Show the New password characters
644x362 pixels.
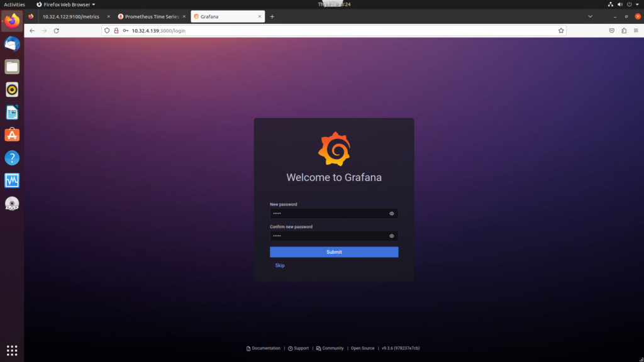392,214
